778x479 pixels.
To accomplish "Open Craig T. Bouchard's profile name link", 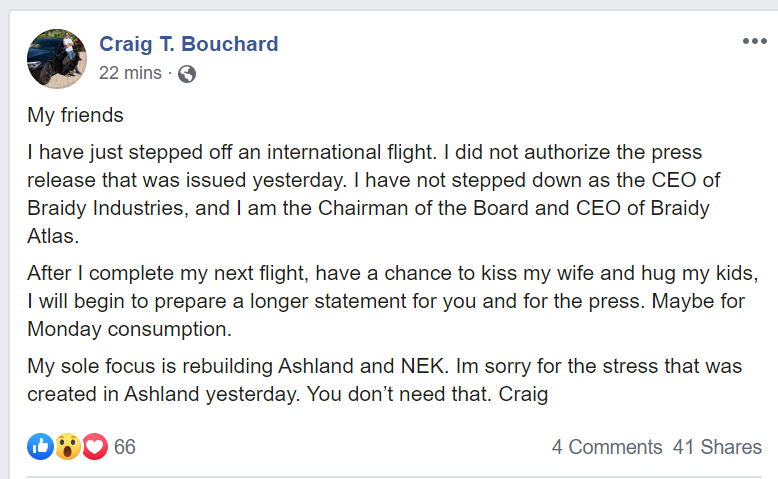I will point(188,44).
